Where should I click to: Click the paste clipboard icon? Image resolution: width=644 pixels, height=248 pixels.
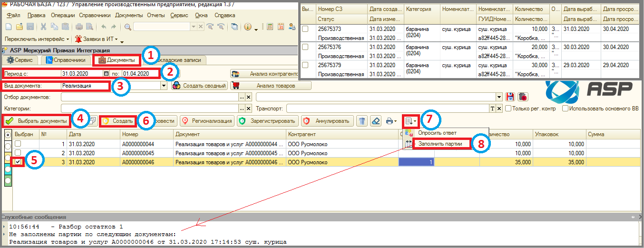click(65, 27)
